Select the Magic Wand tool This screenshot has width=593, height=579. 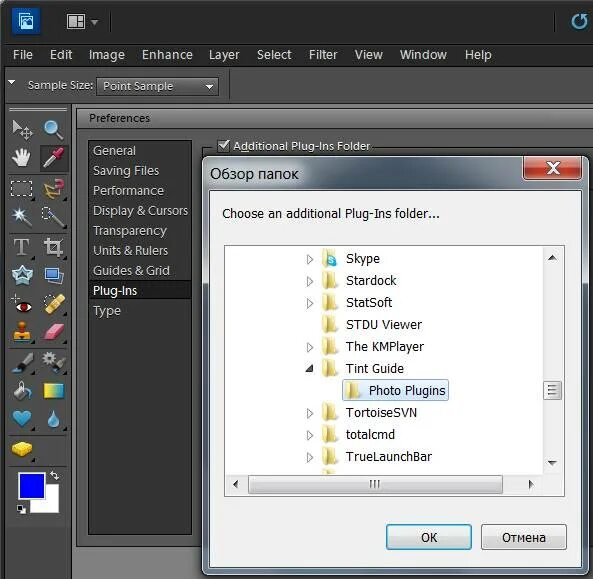21,216
